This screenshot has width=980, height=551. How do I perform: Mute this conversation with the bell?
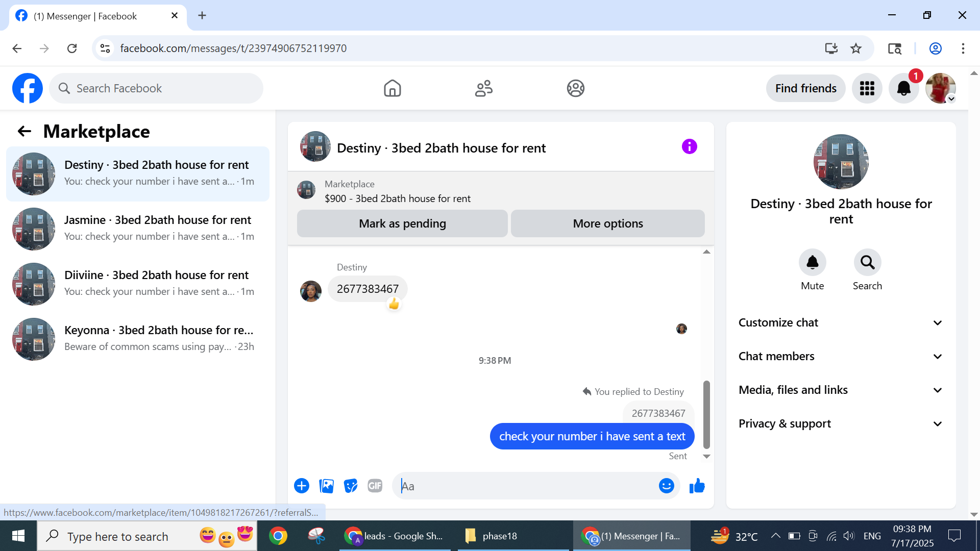click(x=813, y=262)
